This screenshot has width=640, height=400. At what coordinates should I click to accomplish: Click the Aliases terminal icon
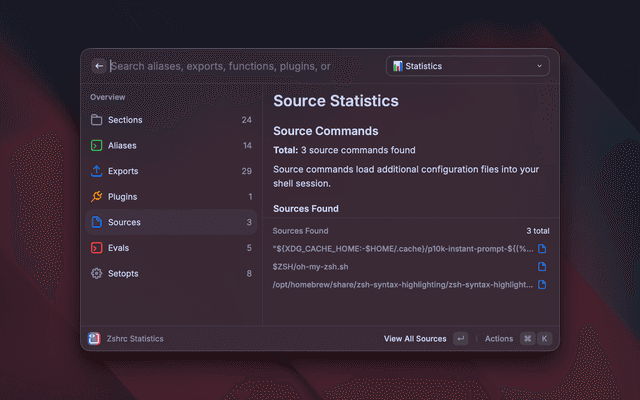pyautogui.click(x=97, y=145)
